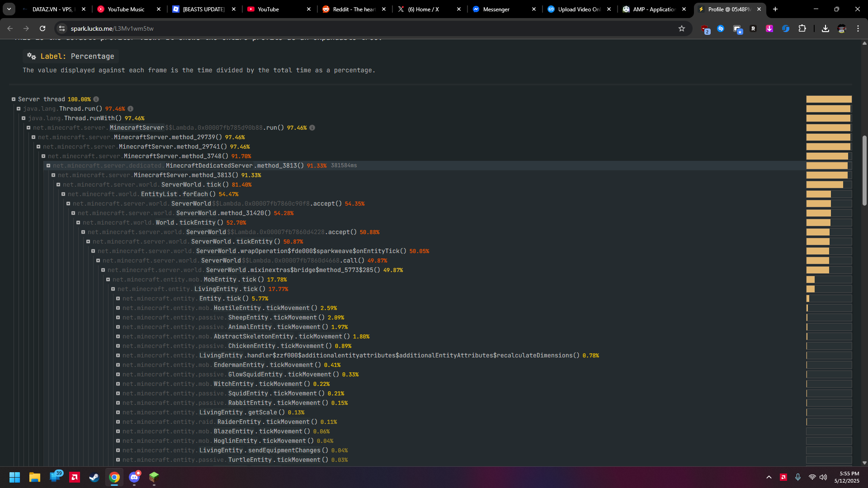Collapse the Server thread tree node
The image size is (868, 488).
(x=14, y=99)
